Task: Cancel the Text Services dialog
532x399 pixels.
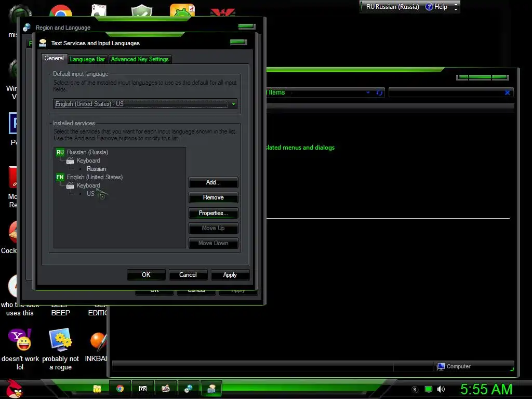Action: tap(188, 275)
